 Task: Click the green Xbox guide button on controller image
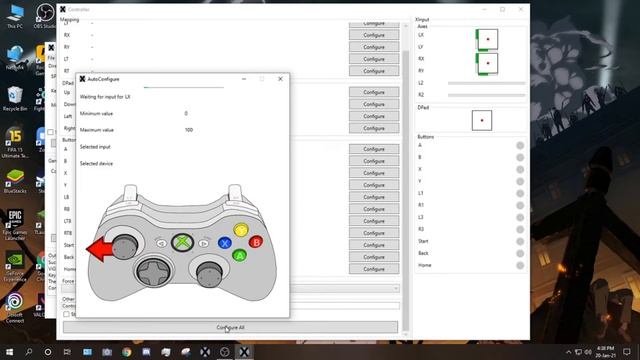click(182, 242)
